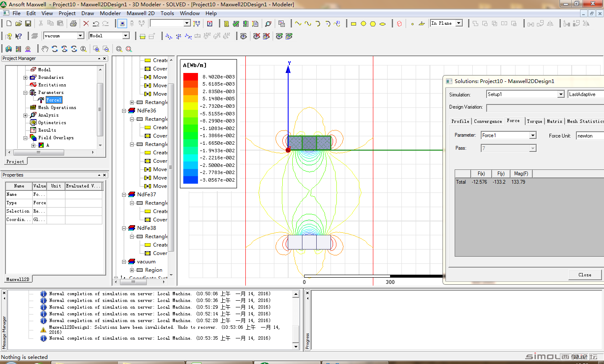Open the Modeler menu
Image resolution: width=604 pixels, height=364 pixels.
(110, 13)
